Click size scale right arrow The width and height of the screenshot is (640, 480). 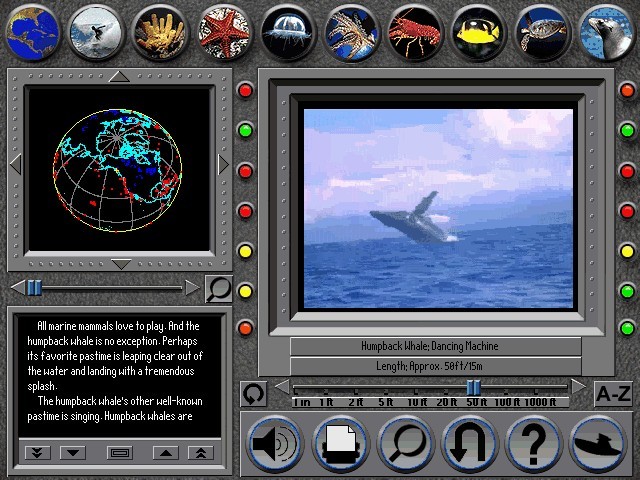578,386
